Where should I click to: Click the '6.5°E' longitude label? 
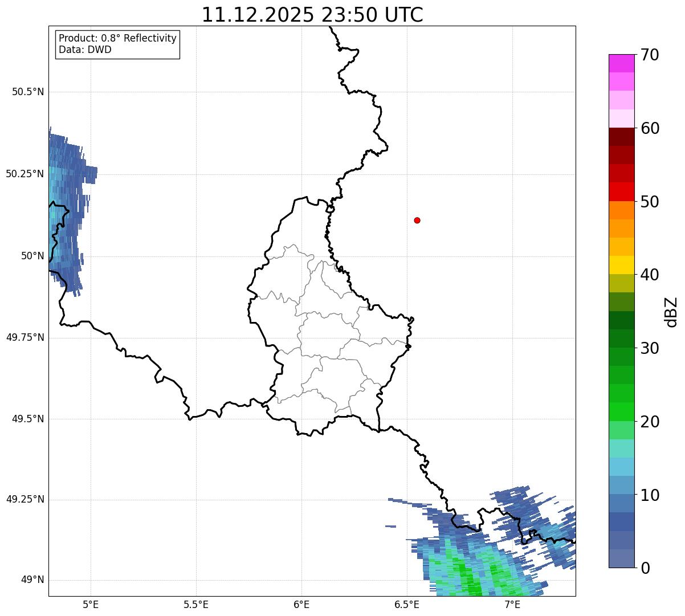(x=407, y=604)
